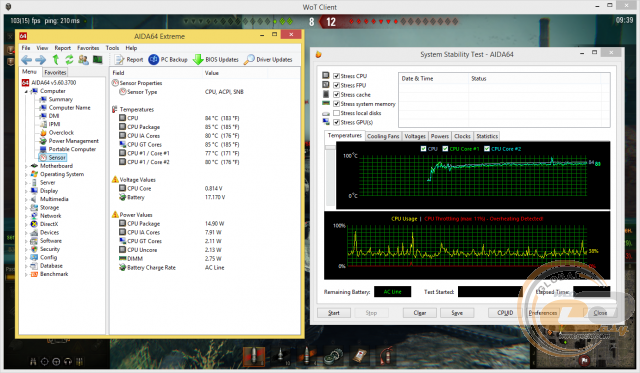Open the Favorites menu in menu bar
This screenshot has height=373, width=640.
pos(88,48)
